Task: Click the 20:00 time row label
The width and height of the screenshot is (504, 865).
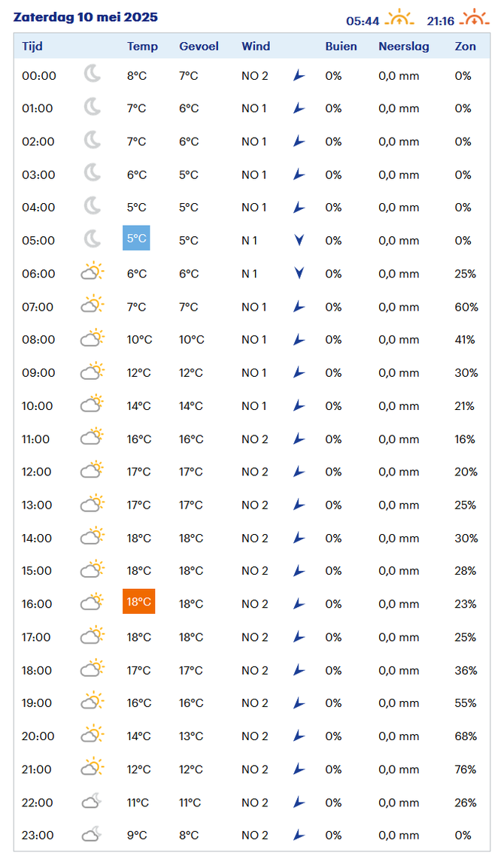Action: [38, 736]
